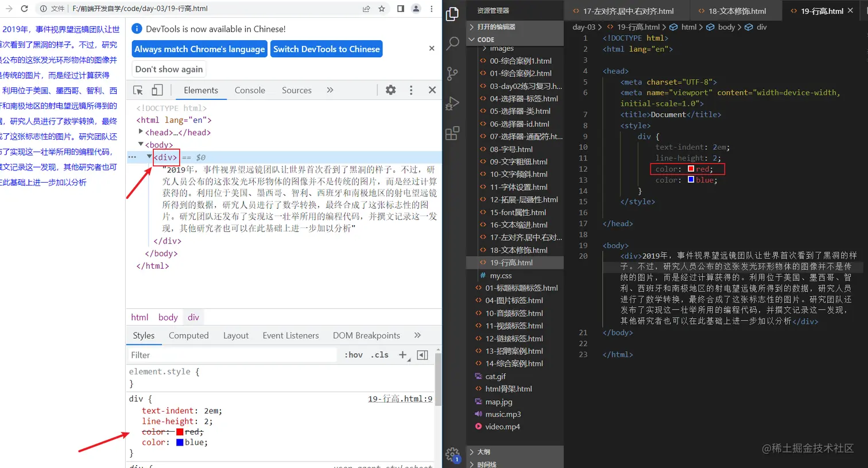This screenshot has width=868, height=468.
Task: Open the Event Listeners tab
Action: (290, 335)
